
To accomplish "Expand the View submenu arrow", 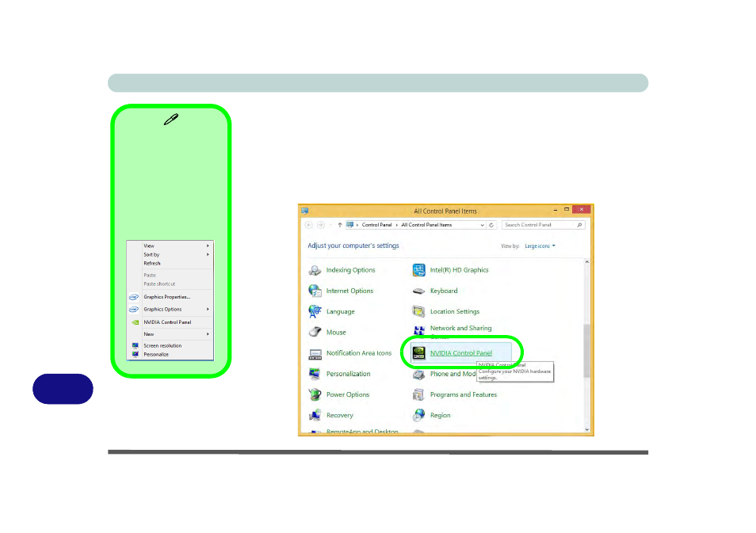I will (208, 246).
